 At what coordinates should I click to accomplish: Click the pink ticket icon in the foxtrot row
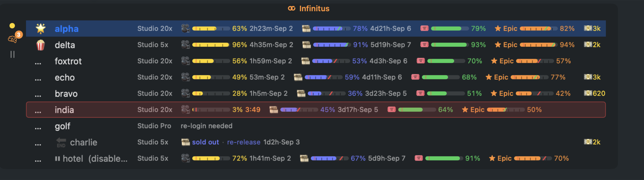pos(421,61)
